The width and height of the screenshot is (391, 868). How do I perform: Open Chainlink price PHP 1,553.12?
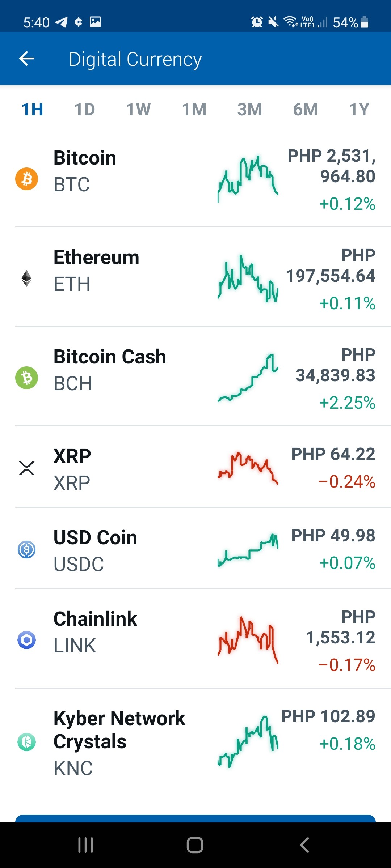point(341,627)
